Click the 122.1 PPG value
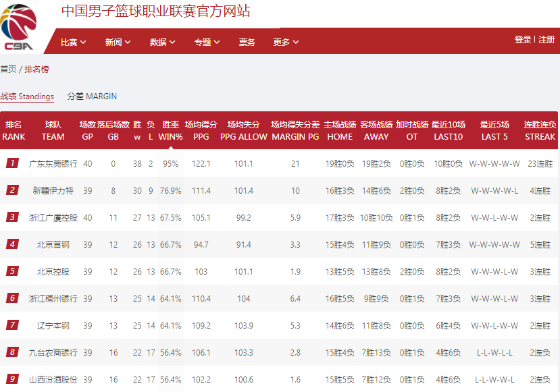 pyautogui.click(x=201, y=164)
